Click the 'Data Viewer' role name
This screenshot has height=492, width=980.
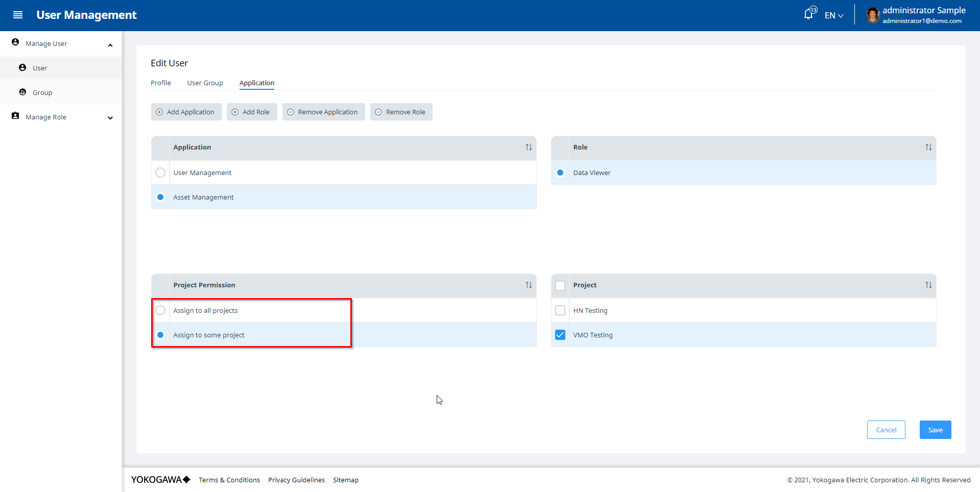coord(592,173)
